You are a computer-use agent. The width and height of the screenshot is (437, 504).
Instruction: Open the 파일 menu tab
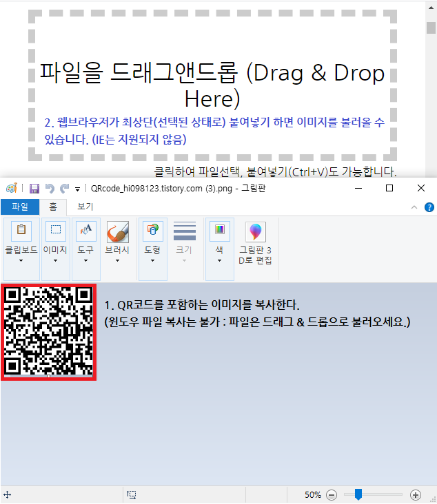pyautogui.click(x=20, y=207)
